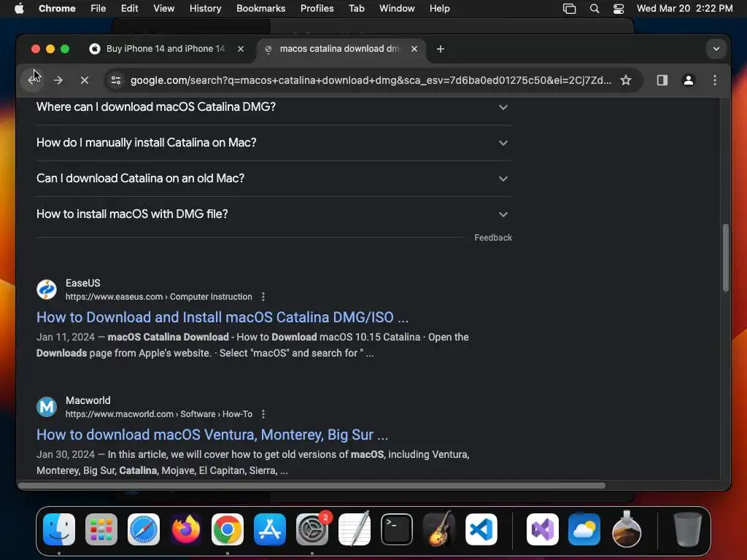The image size is (747, 560).
Task: Open the Tab menu
Action: (356, 9)
